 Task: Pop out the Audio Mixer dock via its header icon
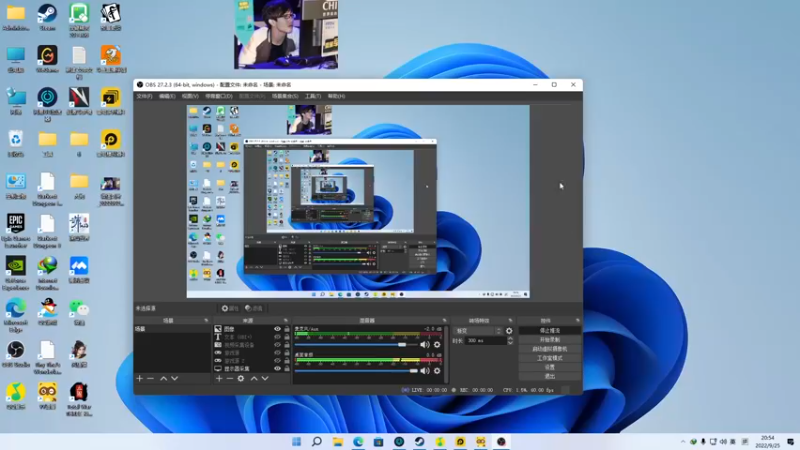[x=444, y=320]
